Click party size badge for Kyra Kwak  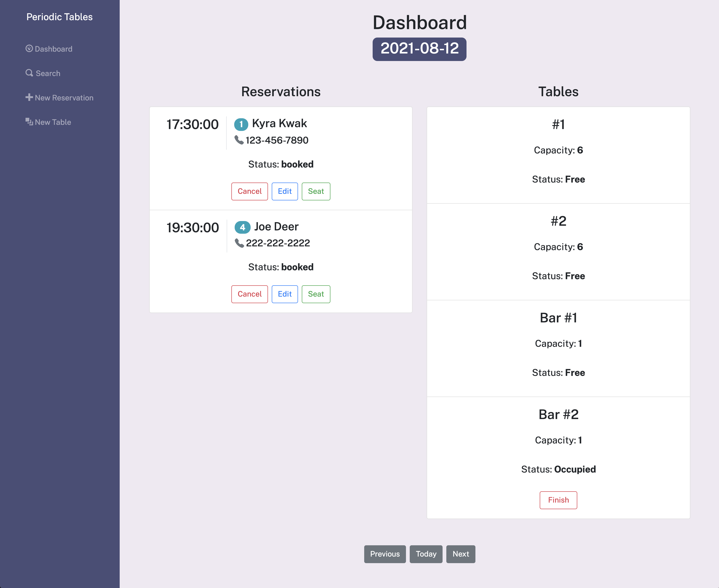click(x=241, y=124)
